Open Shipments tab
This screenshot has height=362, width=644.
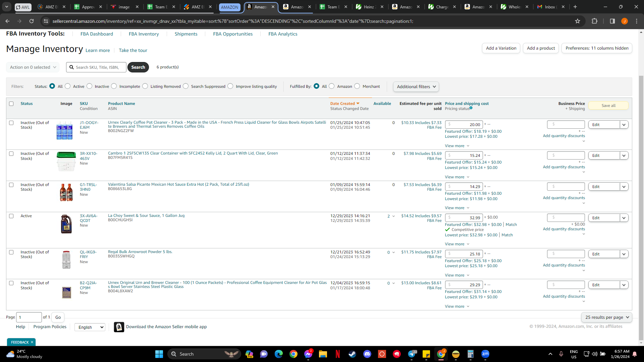(186, 34)
